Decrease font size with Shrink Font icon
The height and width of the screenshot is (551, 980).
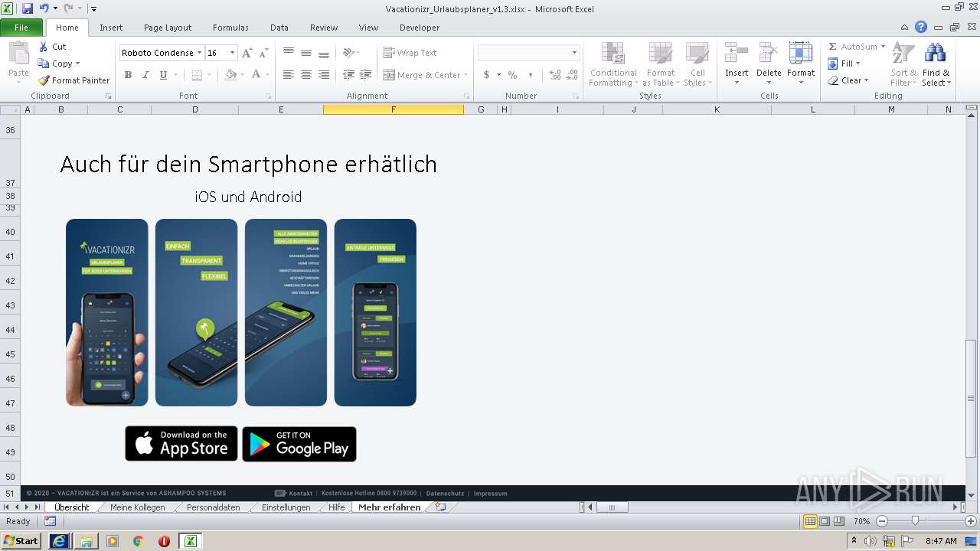pos(263,53)
